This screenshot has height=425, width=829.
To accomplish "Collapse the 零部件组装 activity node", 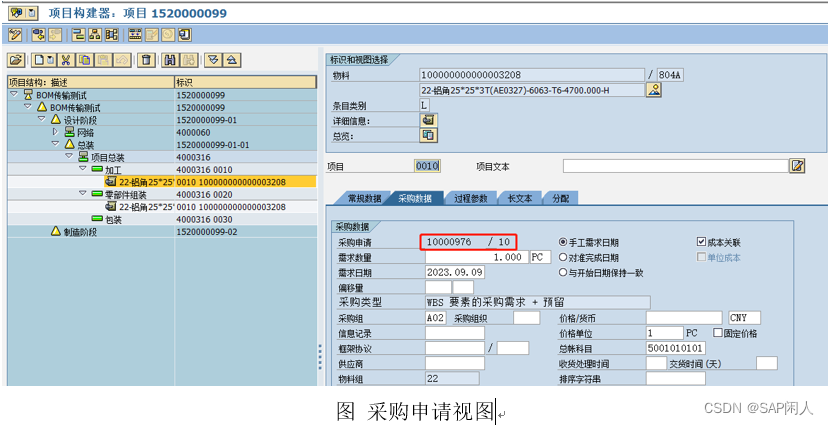I will 82,193.
